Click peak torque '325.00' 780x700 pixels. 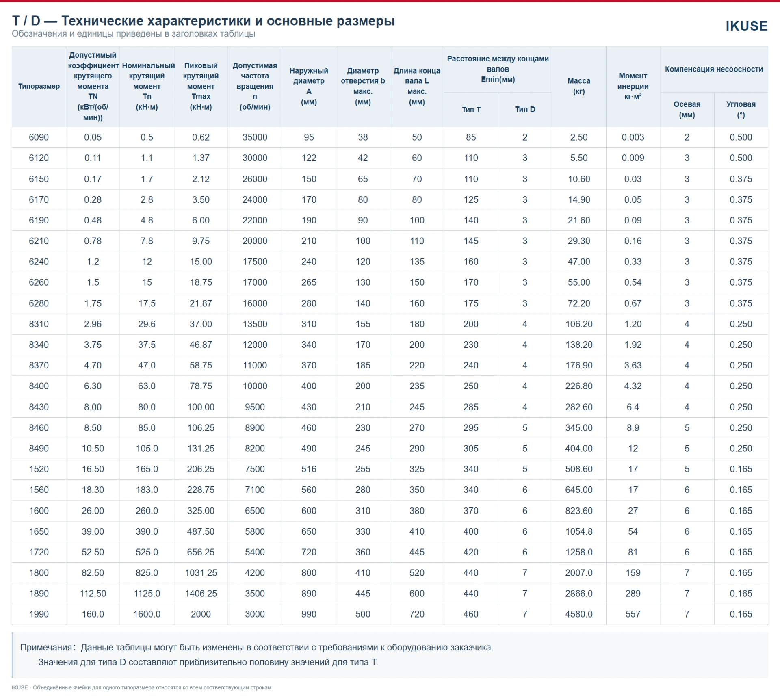(201, 511)
